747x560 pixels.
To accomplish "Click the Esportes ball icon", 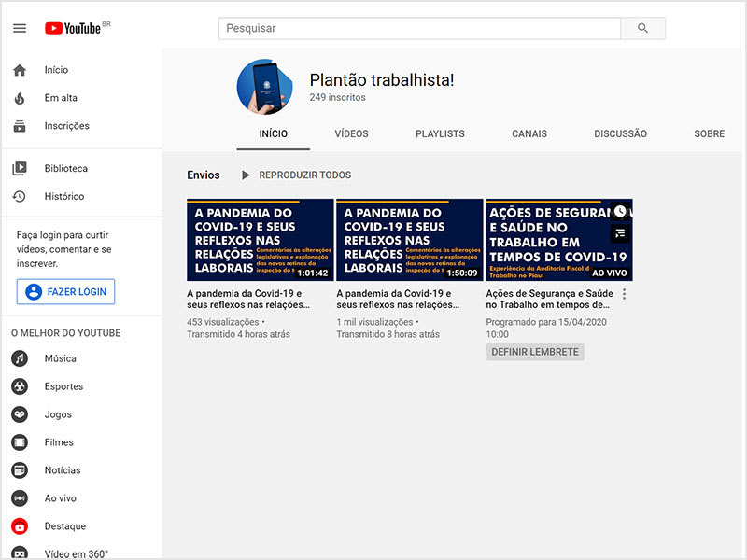I will 20,386.
